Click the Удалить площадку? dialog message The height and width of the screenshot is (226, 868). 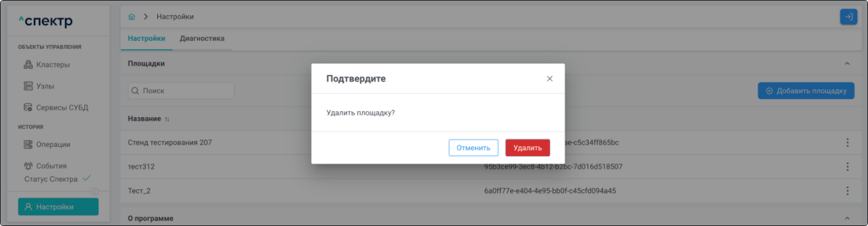pos(360,113)
